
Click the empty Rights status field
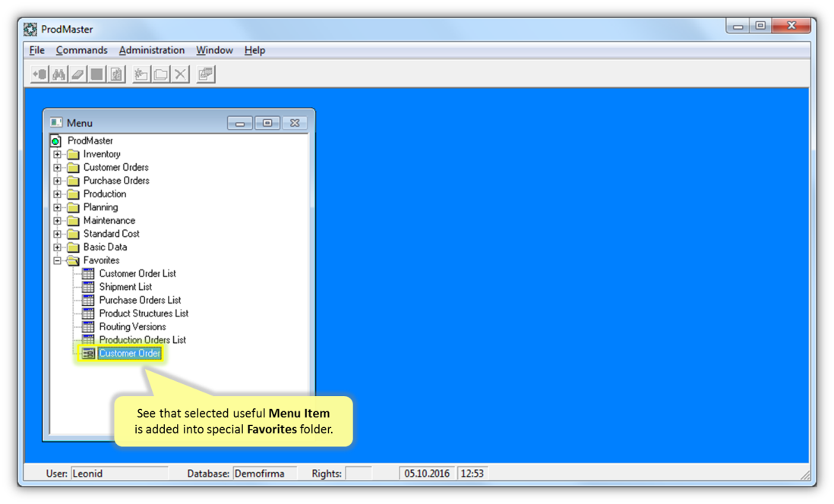click(x=358, y=474)
